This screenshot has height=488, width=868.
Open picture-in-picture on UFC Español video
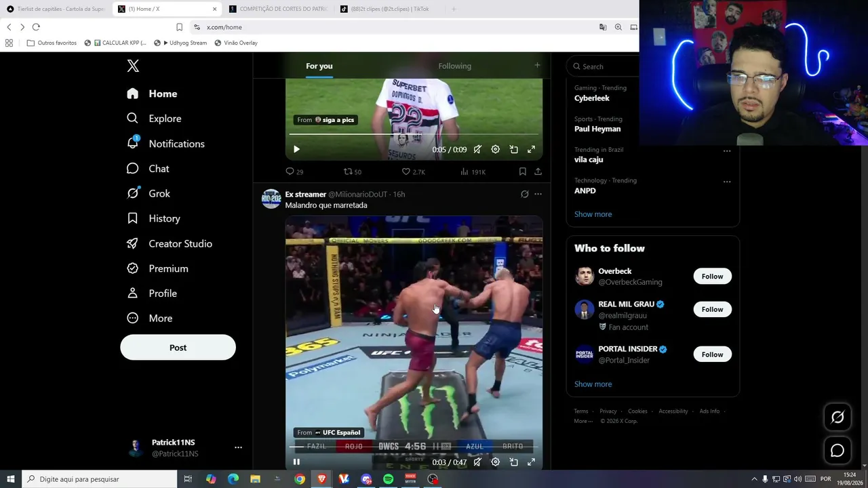click(x=513, y=462)
